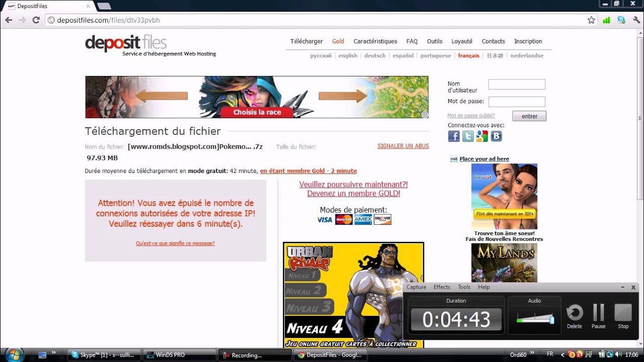
Task: Click the Discover payment icon
Action: [382, 220]
